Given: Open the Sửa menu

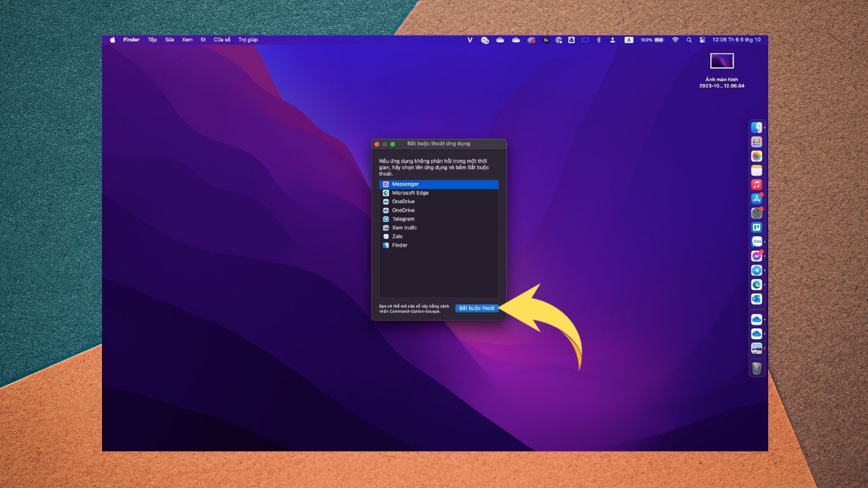Looking at the screenshot, I should click(x=169, y=40).
